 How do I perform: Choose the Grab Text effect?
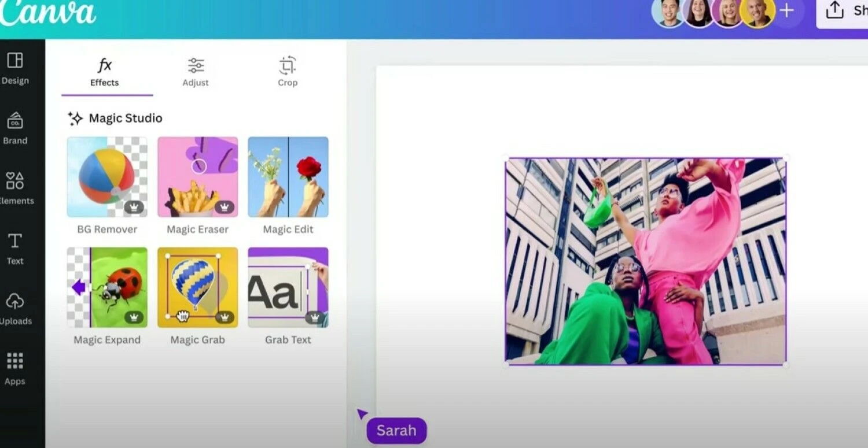click(x=288, y=287)
